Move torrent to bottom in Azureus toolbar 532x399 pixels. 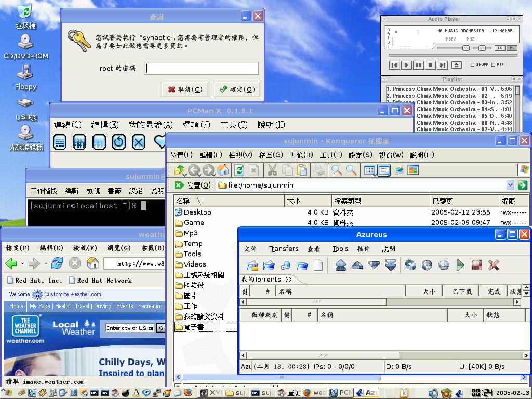(391, 265)
